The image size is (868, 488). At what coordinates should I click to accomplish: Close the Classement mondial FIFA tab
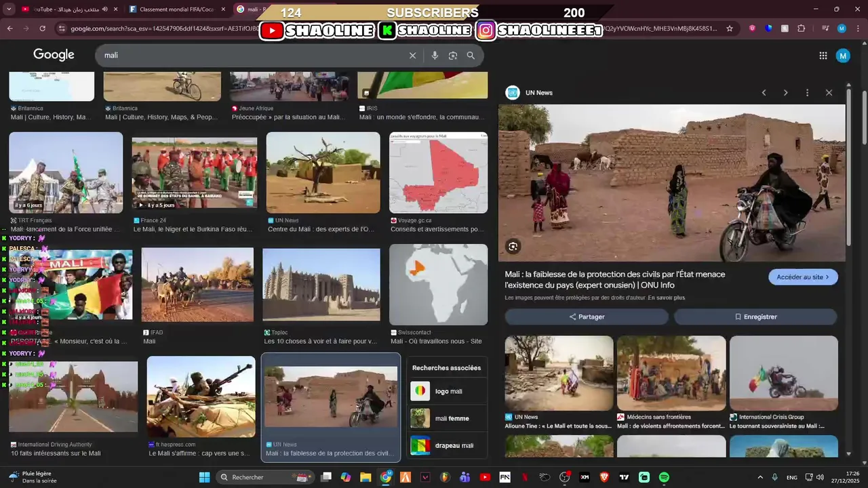[x=224, y=9]
